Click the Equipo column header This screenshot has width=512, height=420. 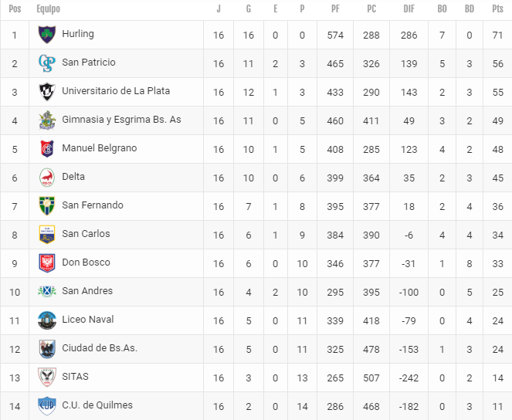point(49,8)
